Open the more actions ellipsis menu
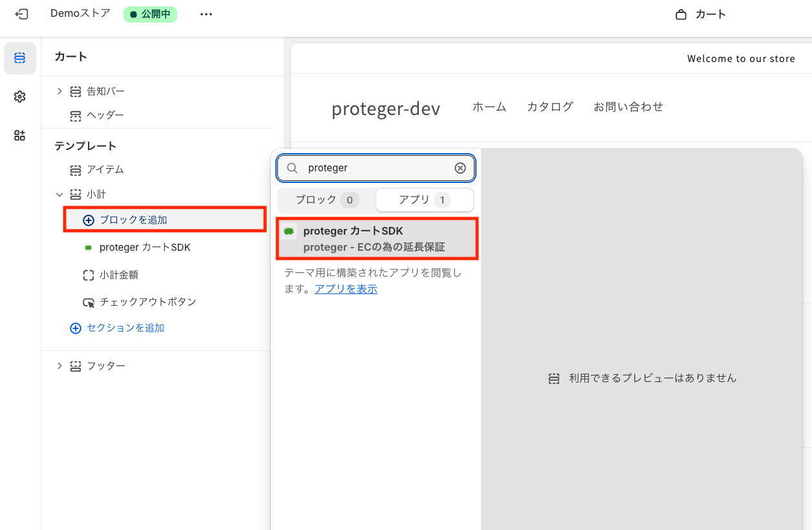Viewport: 812px width, 530px height. pyautogui.click(x=206, y=14)
